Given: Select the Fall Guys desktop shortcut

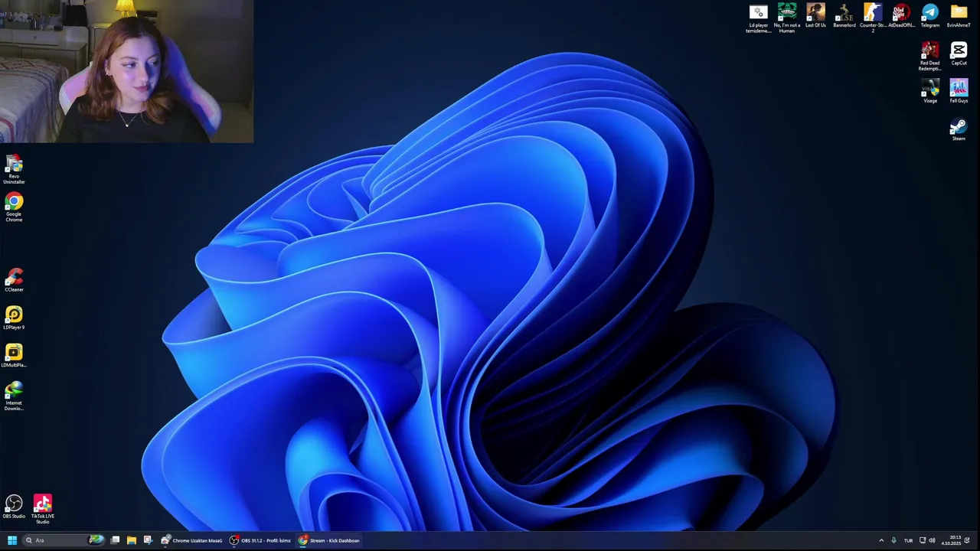Looking at the screenshot, I should pyautogui.click(x=959, y=91).
